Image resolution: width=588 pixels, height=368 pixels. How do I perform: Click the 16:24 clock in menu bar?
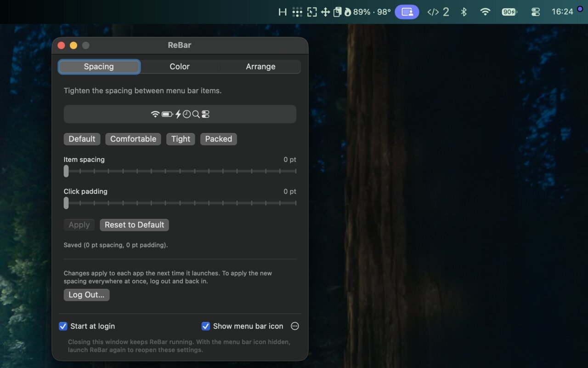(x=562, y=12)
